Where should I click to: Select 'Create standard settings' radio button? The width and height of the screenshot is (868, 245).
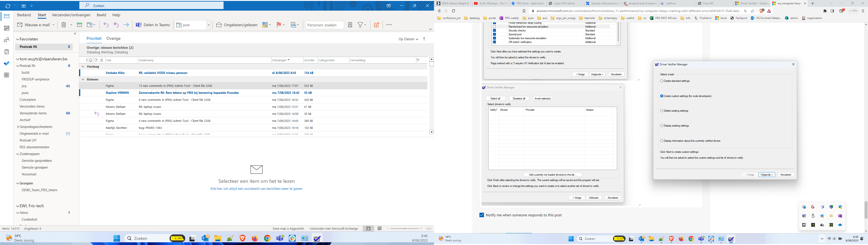coord(662,81)
